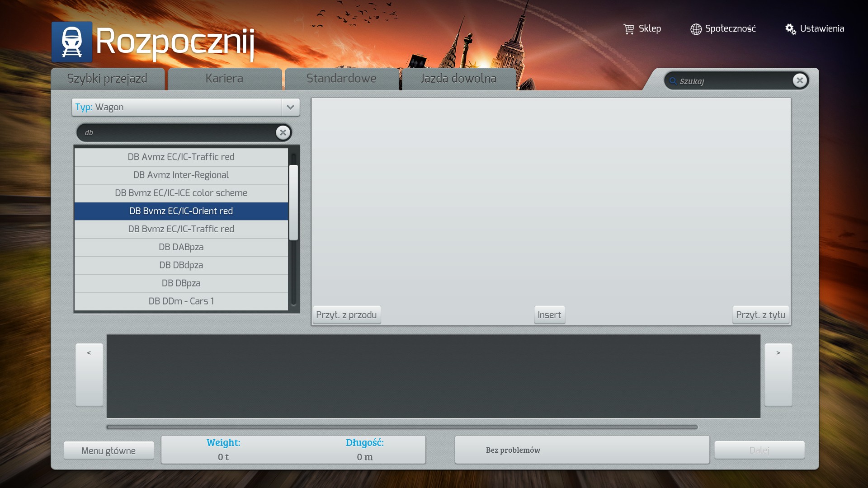Viewport: 868px width, 488px height.
Task: Expand the Typ: Wagon dropdown
Action: pyautogui.click(x=290, y=107)
